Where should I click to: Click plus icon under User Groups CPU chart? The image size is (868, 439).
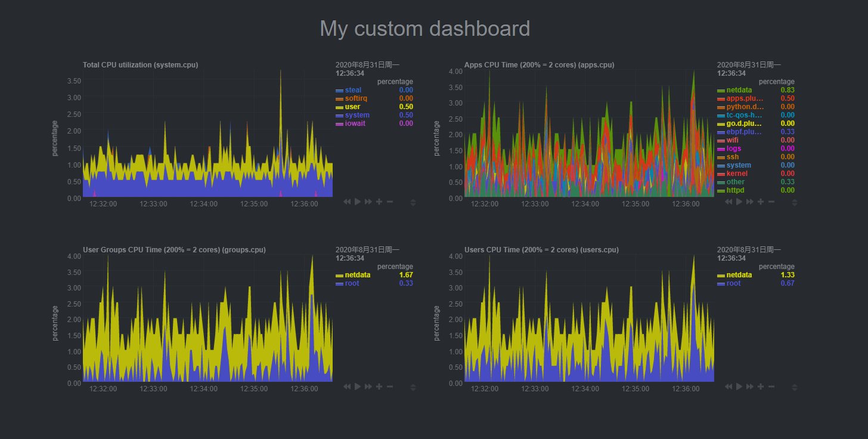point(379,387)
